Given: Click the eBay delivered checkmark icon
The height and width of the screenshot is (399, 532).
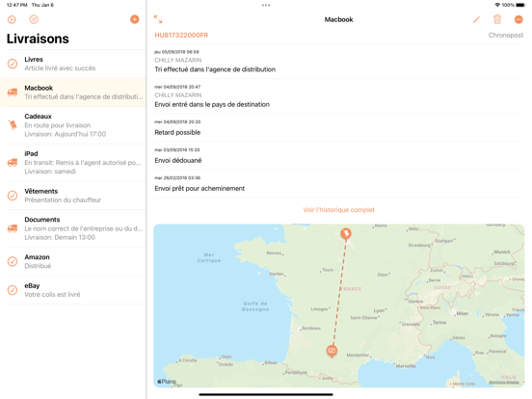Looking at the screenshot, I should (13, 290).
